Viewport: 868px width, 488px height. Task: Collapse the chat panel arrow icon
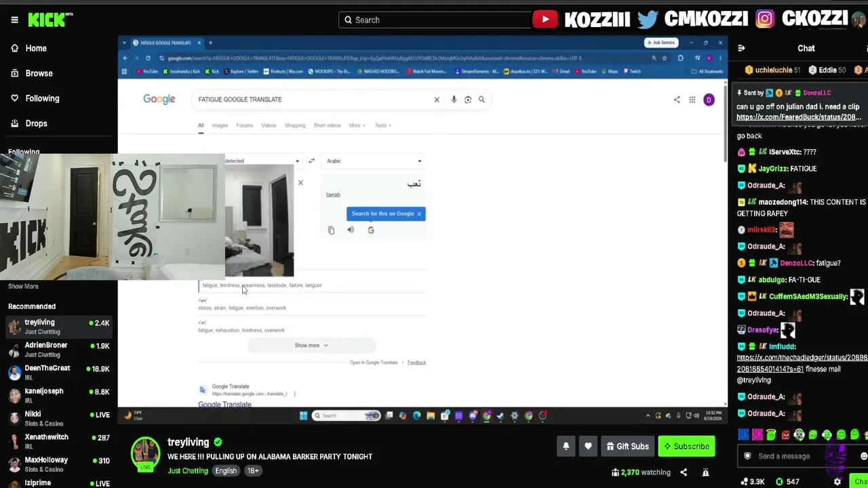(x=741, y=48)
